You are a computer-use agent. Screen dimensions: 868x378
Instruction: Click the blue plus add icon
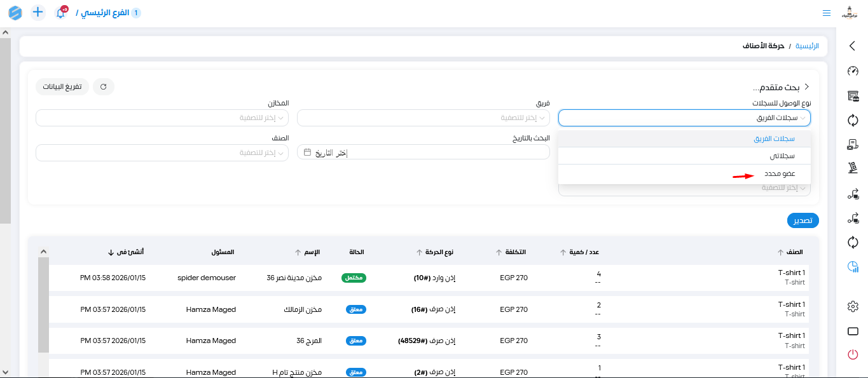(x=38, y=13)
